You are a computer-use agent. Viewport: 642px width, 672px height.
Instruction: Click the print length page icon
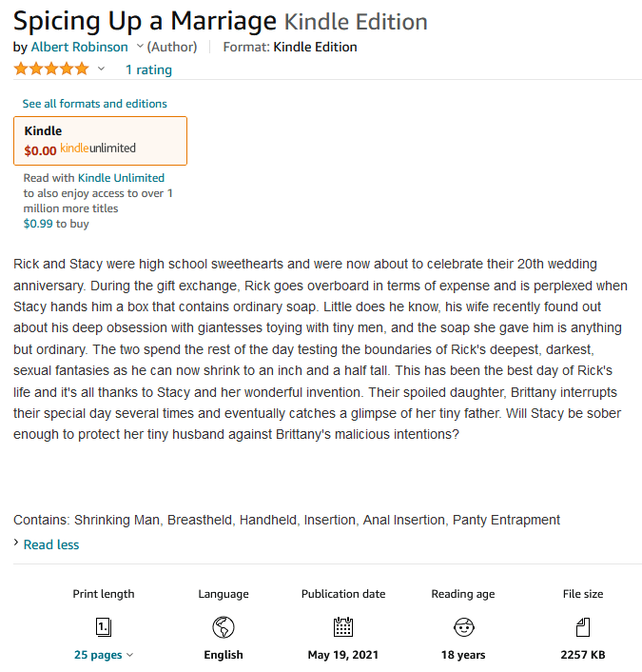click(104, 627)
